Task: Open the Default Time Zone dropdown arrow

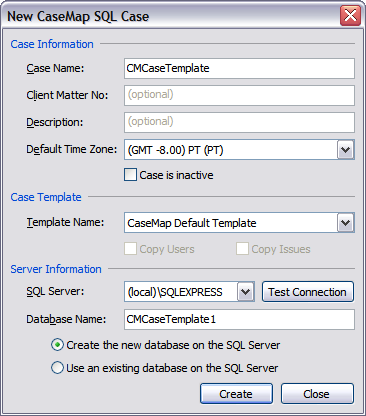Action: coord(346,150)
